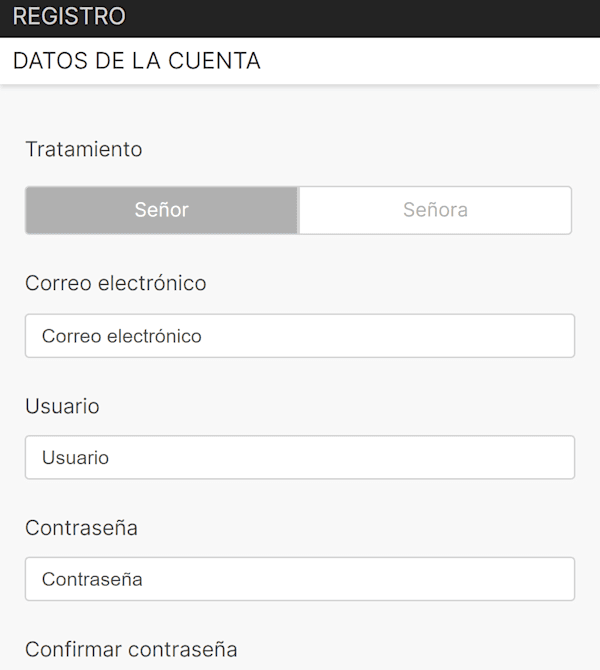Focus the Correo electrónico input field
Viewport: 600px width, 670px height.
[300, 336]
